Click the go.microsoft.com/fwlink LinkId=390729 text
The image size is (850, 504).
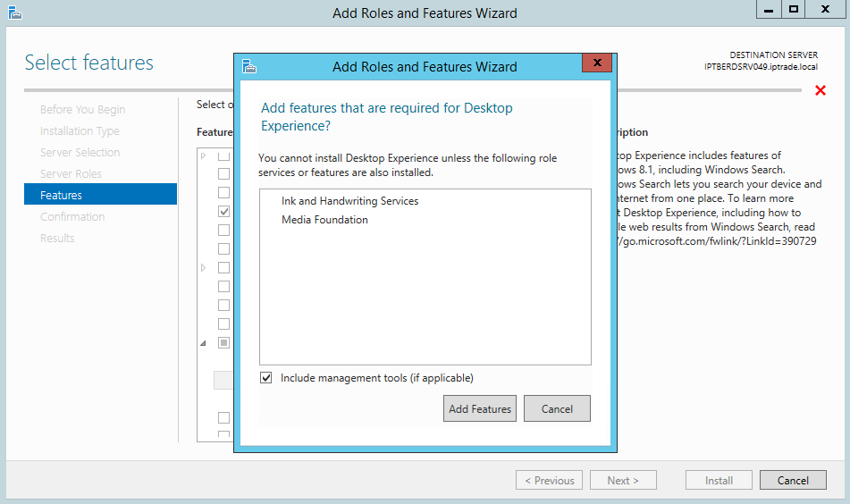(x=719, y=241)
